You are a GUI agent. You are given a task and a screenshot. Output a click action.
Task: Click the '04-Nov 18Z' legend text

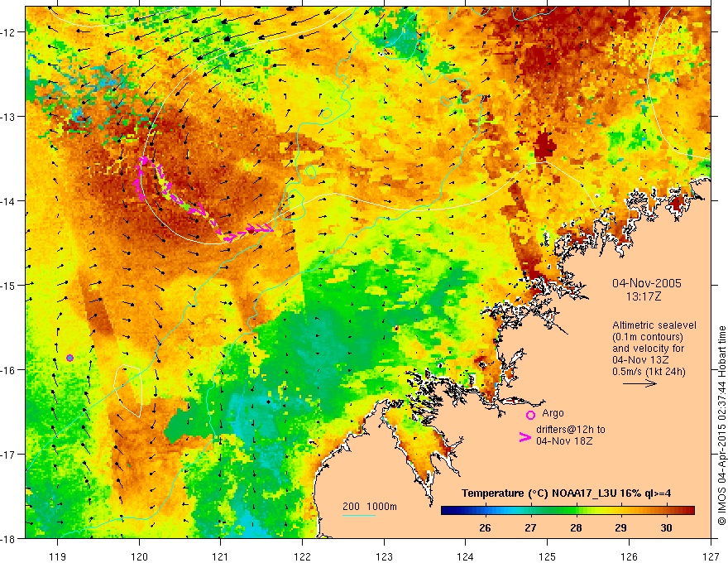pos(564,441)
